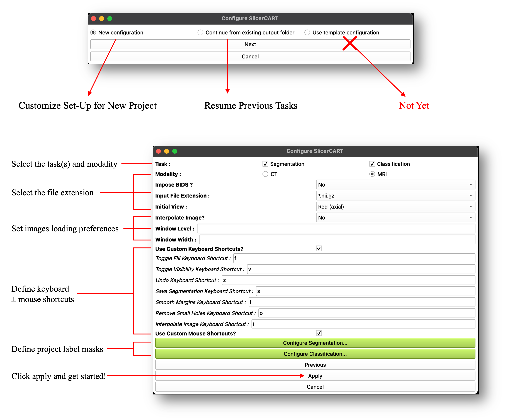Minimize the top Configure SlicerCART window

(x=102, y=18)
